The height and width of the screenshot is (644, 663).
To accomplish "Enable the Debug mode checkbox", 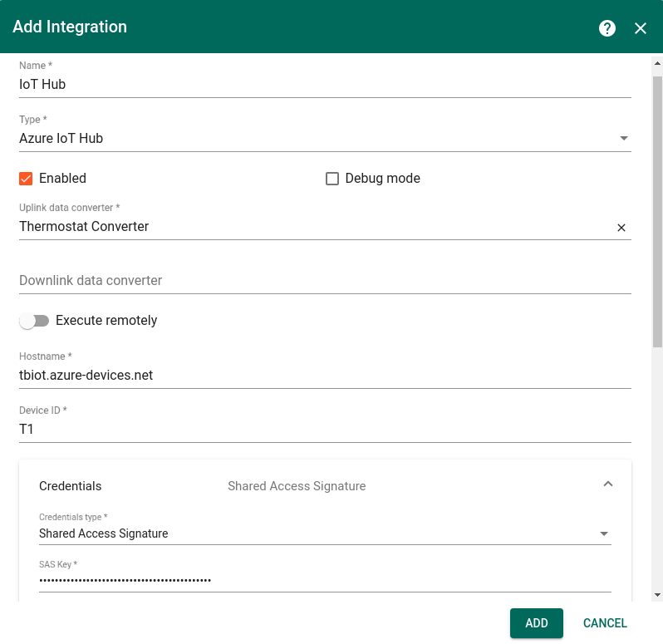I will tap(332, 179).
